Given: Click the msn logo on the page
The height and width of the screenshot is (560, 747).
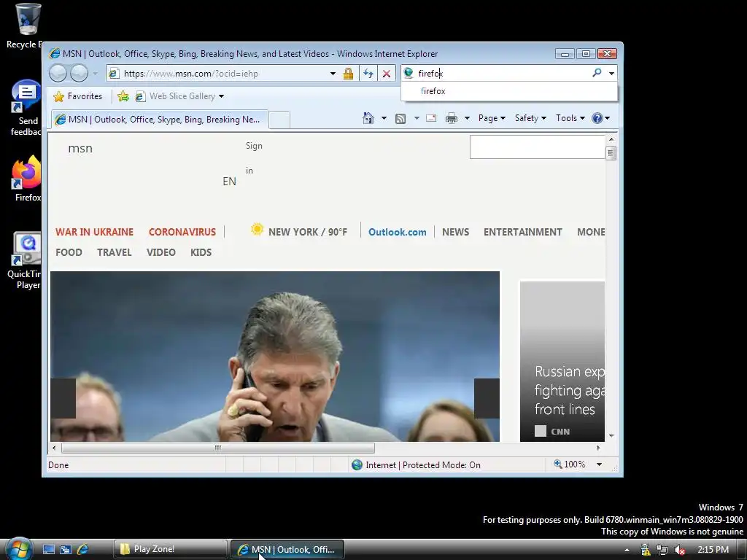Looking at the screenshot, I should pos(80,149).
